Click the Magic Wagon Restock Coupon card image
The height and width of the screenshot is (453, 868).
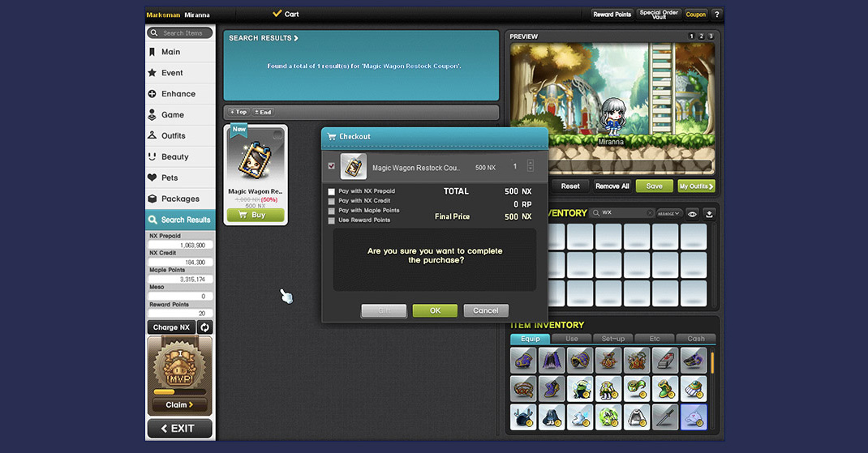pyautogui.click(x=256, y=159)
